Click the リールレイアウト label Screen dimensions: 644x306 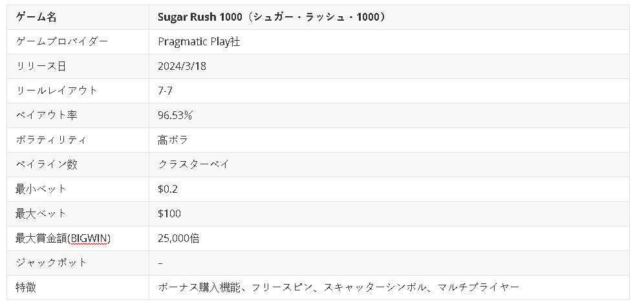[x=56, y=91]
